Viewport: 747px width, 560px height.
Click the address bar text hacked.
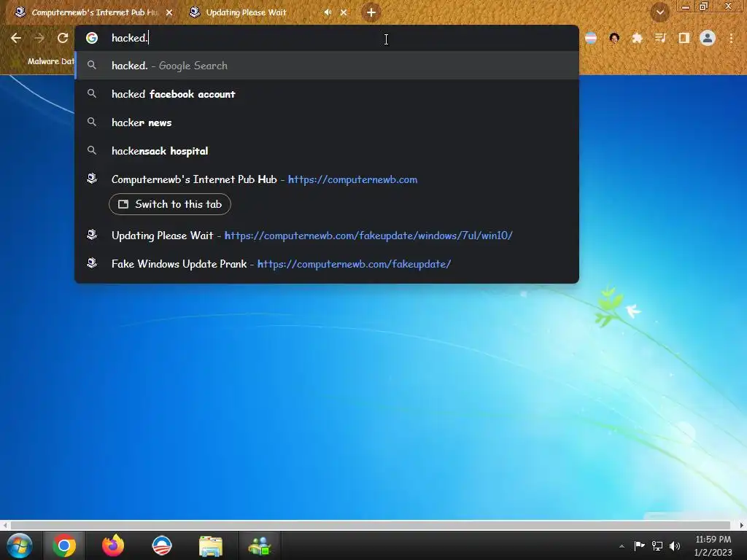(x=130, y=38)
